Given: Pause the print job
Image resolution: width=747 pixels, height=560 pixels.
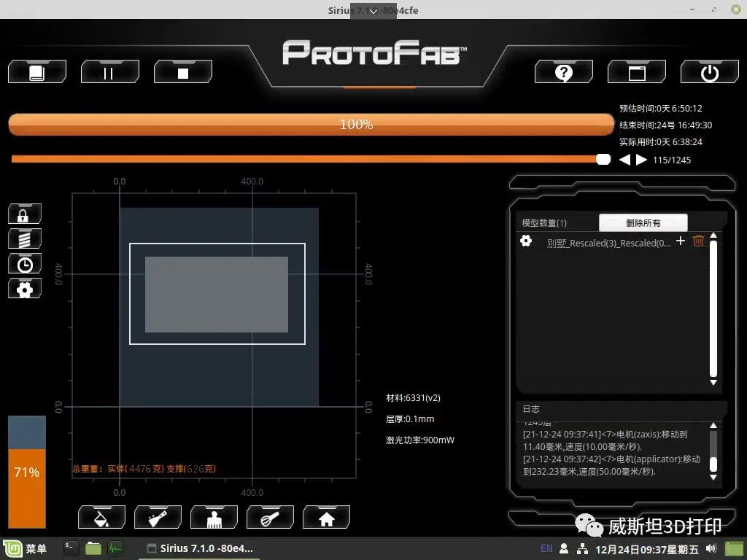Looking at the screenshot, I should pos(109,72).
